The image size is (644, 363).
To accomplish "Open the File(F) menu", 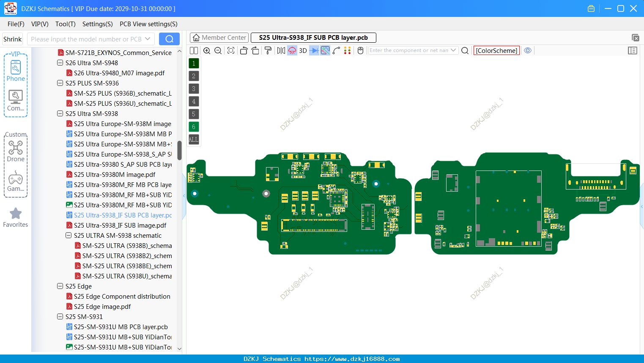I will tap(16, 24).
